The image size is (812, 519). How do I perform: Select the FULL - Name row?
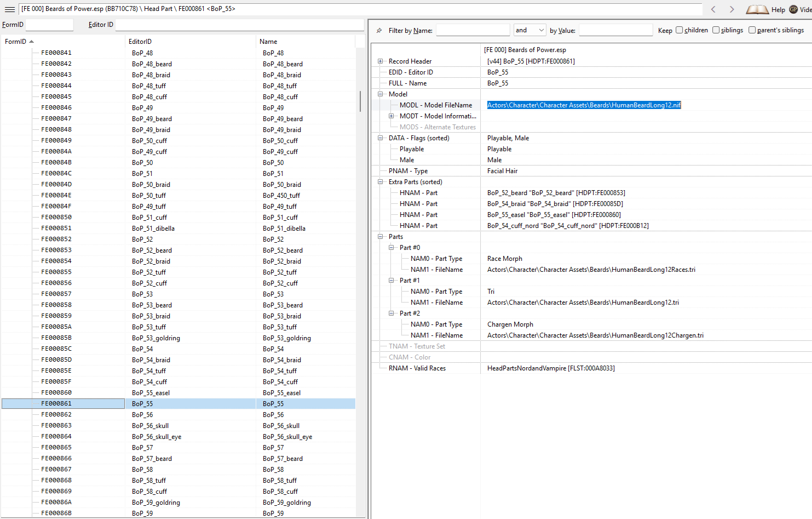click(591, 83)
